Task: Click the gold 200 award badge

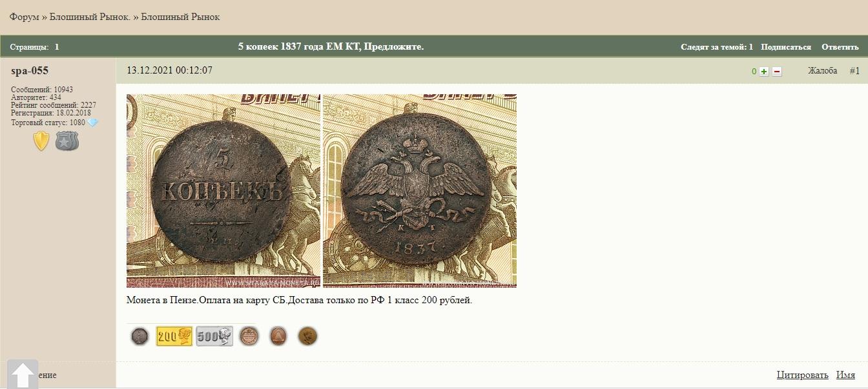Action: click(x=174, y=336)
